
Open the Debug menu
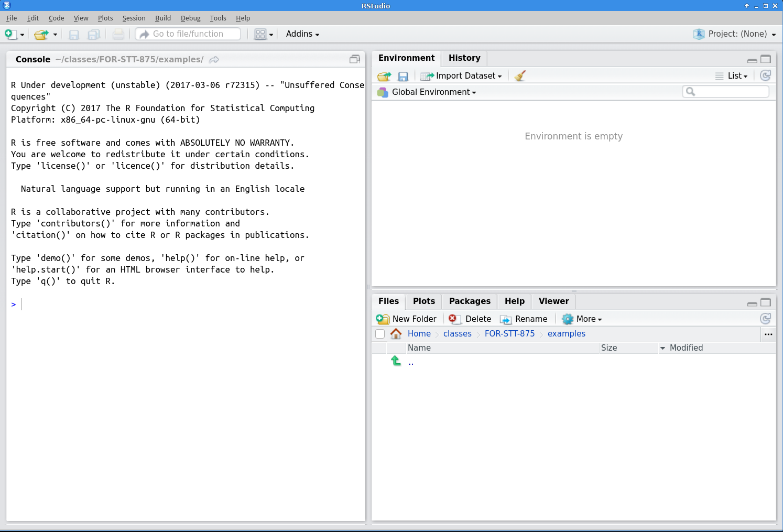tap(191, 18)
